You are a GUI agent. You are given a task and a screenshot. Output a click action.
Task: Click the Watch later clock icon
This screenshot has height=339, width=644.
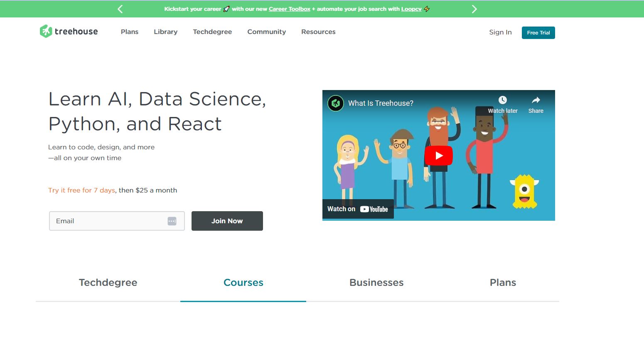[x=503, y=100]
